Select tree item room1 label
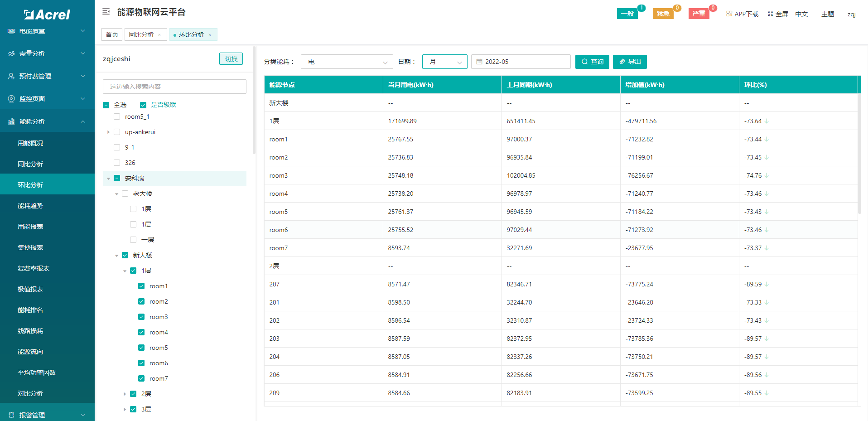Viewport: 868px width, 421px height. (159, 286)
